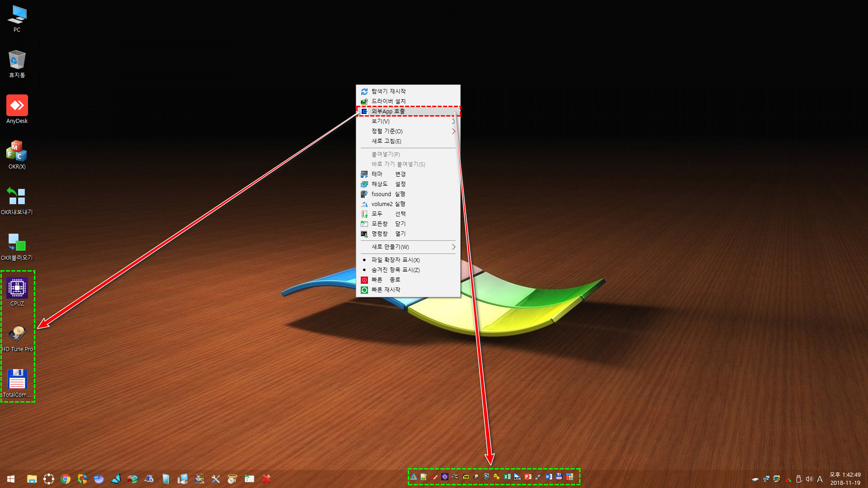The image size is (868, 488).
Task: Open HD Tune Pro desktop icon
Action: [17, 338]
